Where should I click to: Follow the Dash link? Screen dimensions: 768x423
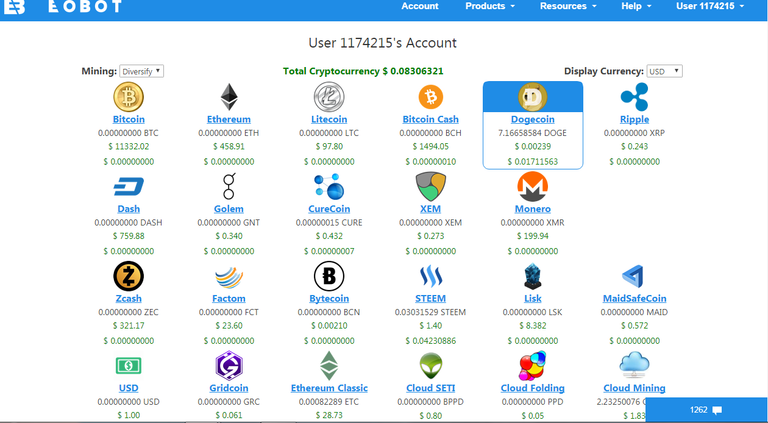click(x=128, y=209)
